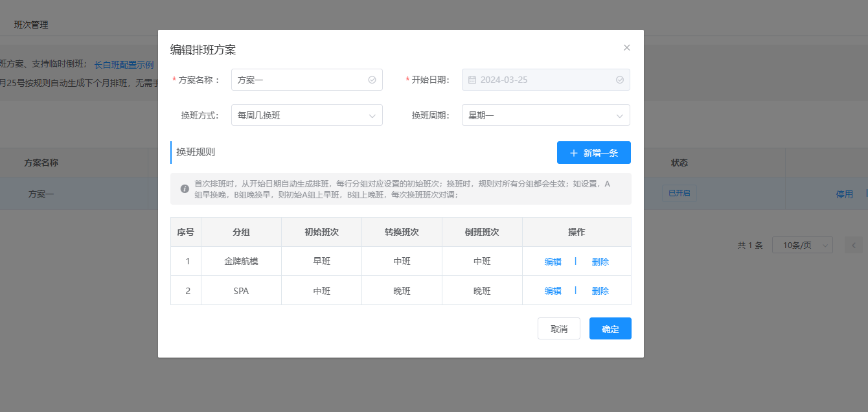This screenshot has width=868, height=412.
Task: Click the 方案名称 header in background table
Action: 41,163
